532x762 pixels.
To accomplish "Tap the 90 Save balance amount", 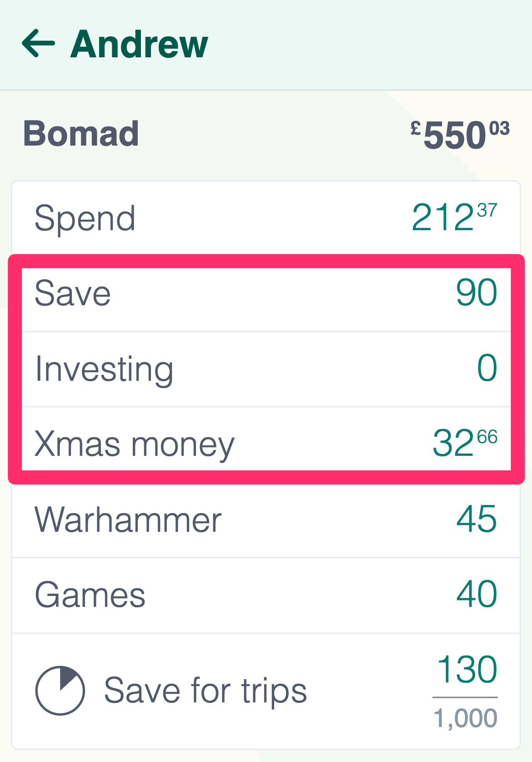I will [477, 293].
